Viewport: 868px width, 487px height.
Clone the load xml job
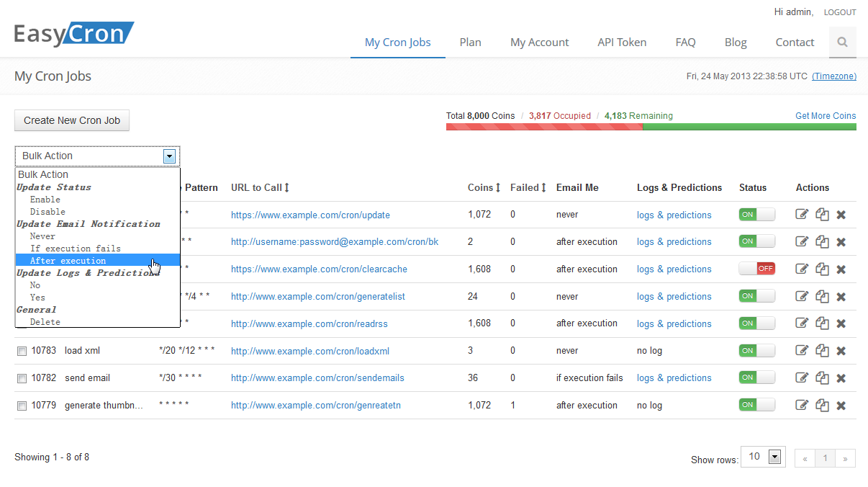pyautogui.click(x=822, y=351)
